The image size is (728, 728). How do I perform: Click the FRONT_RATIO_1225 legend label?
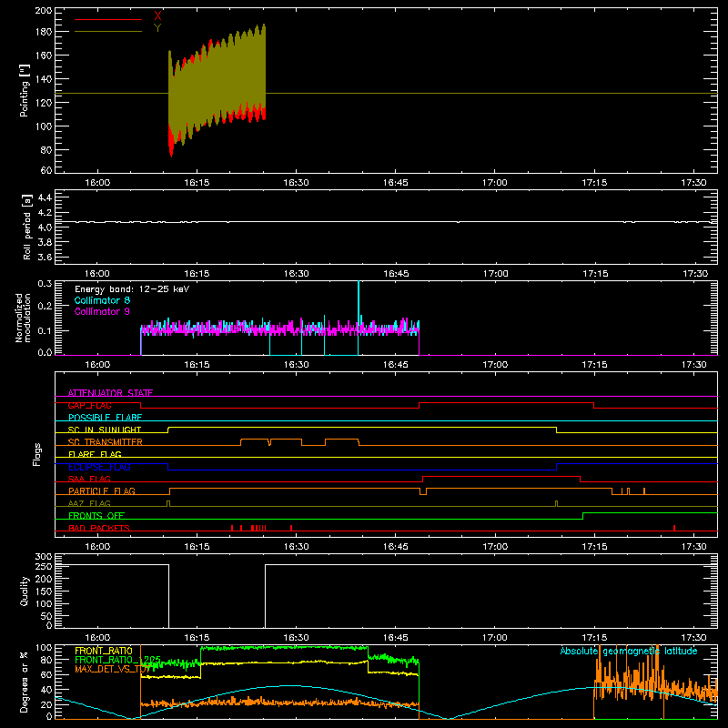tap(117, 660)
